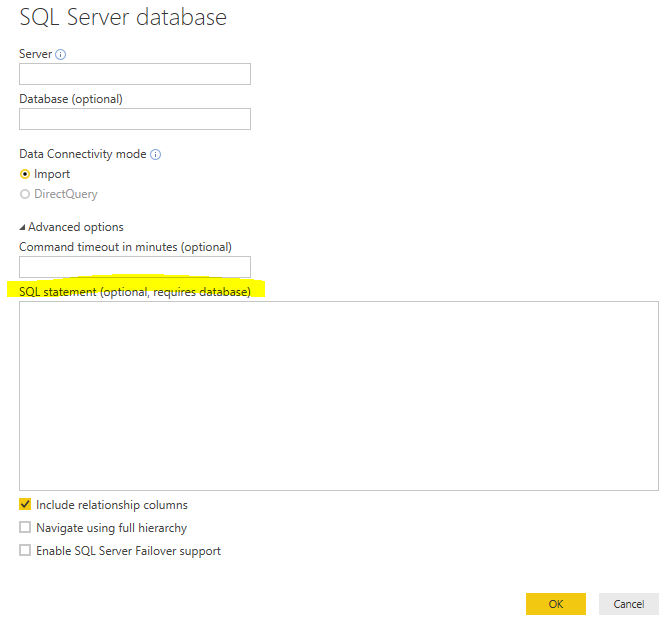Image resolution: width=665 pixels, height=622 pixels.
Task: Open the Data Connectivity mode info icon
Action: point(156,154)
